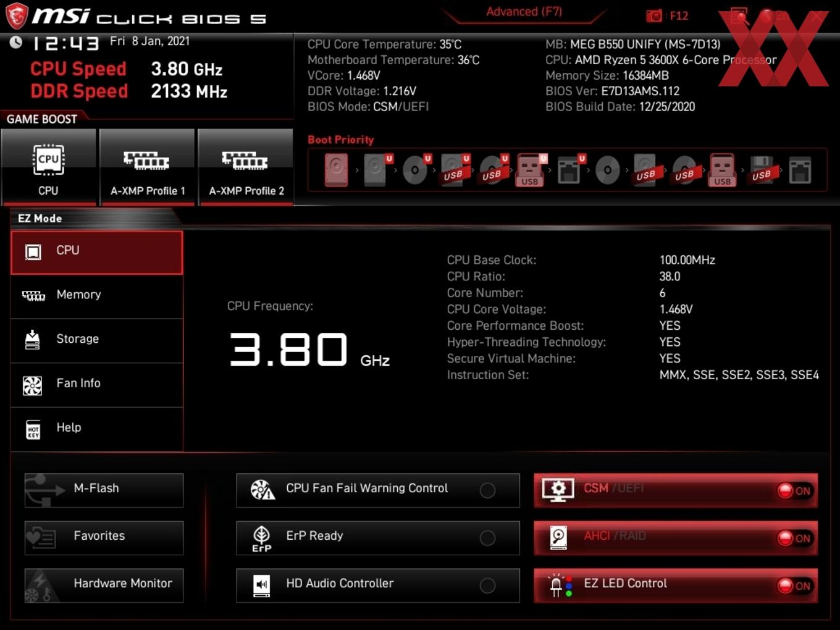The height and width of the screenshot is (630, 840).
Task: Click the date Fri 8 Jan, 2021
Action: [x=149, y=41]
